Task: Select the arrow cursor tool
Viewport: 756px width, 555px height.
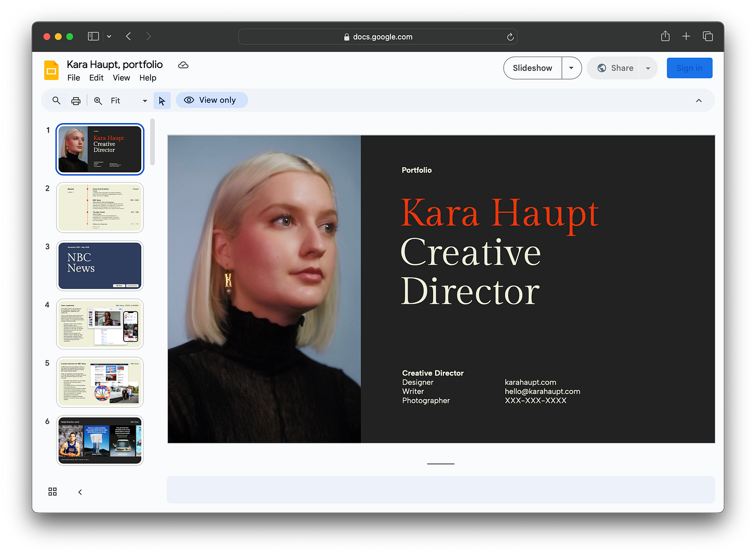Action: (162, 101)
